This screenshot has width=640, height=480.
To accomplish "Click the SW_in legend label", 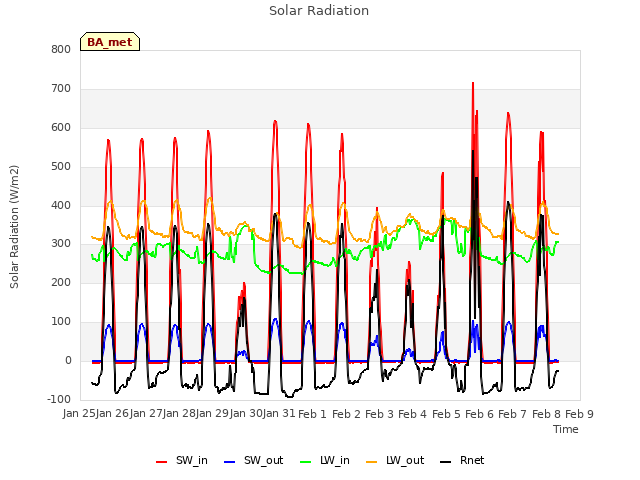I will pos(191,460).
